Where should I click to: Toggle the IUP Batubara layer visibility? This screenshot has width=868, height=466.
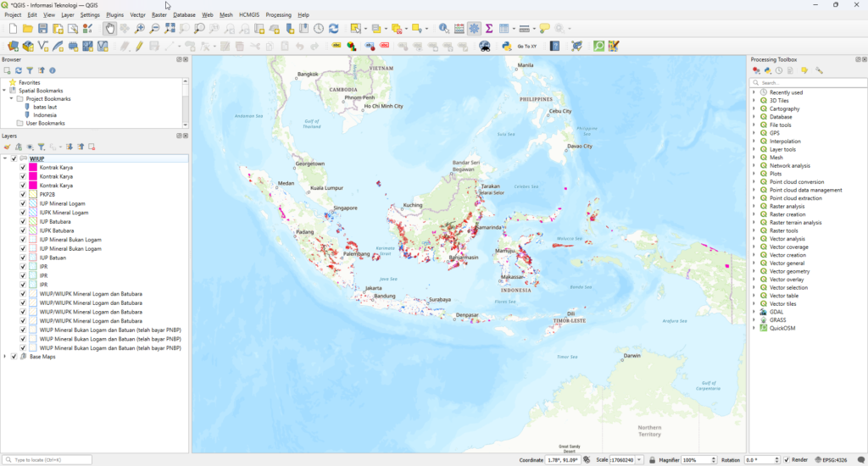[23, 222]
